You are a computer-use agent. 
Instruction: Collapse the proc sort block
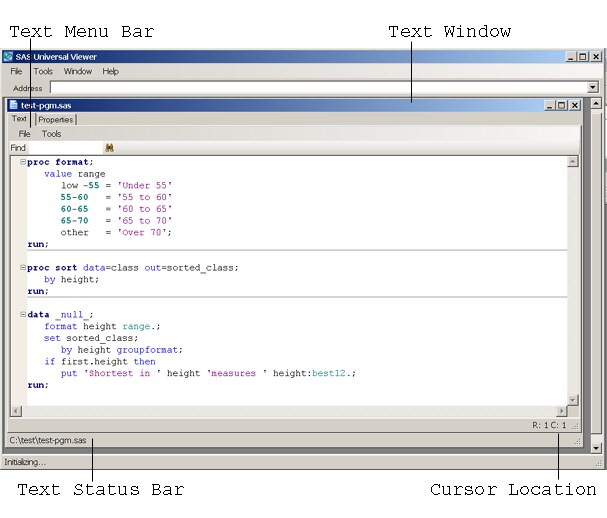pos(23,268)
